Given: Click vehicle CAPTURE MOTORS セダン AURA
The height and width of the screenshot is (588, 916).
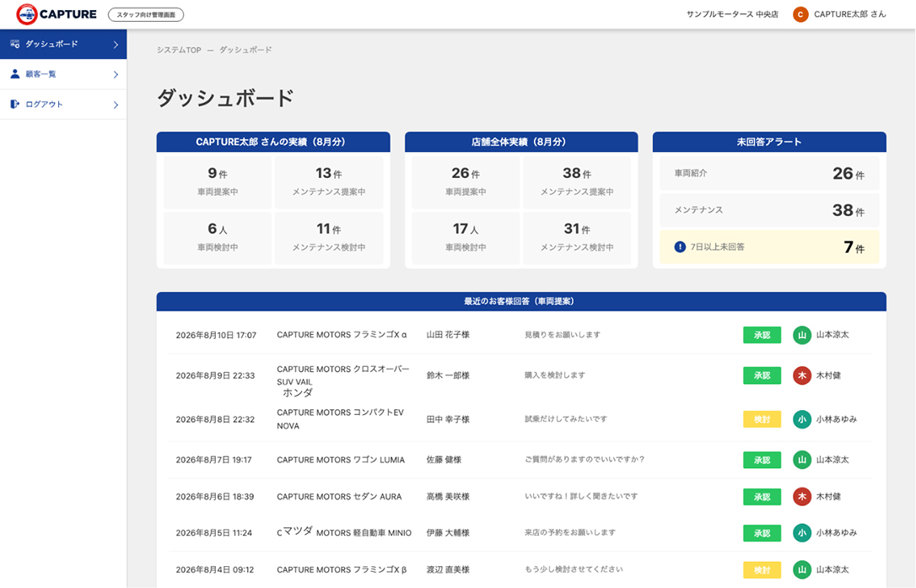Looking at the screenshot, I should point(339,496).
